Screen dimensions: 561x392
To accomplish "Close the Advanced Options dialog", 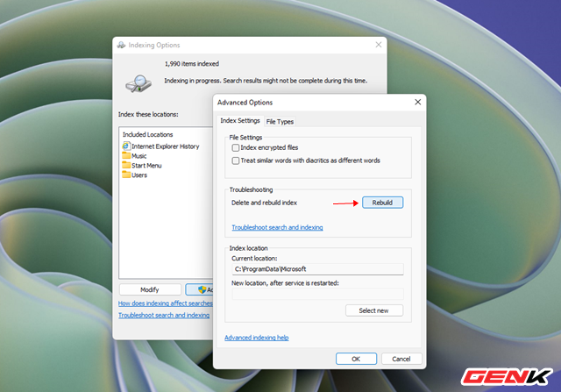I will (x=417, y=102).
